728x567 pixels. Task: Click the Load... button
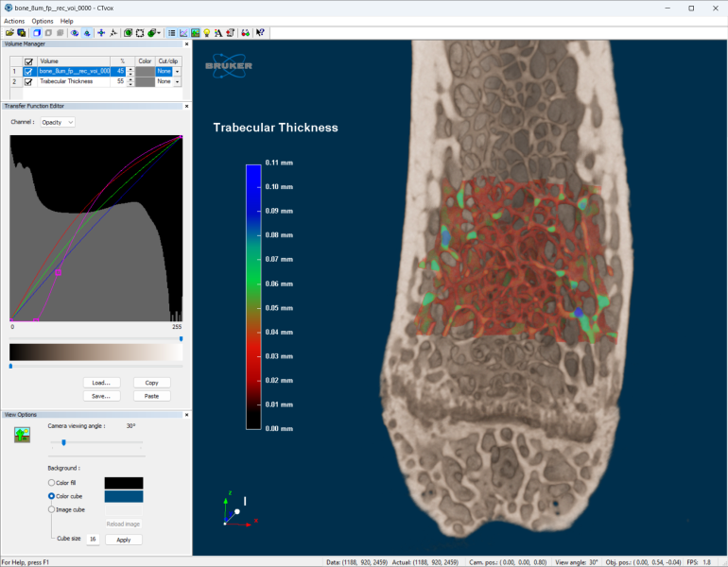click(x=101, y=383)
